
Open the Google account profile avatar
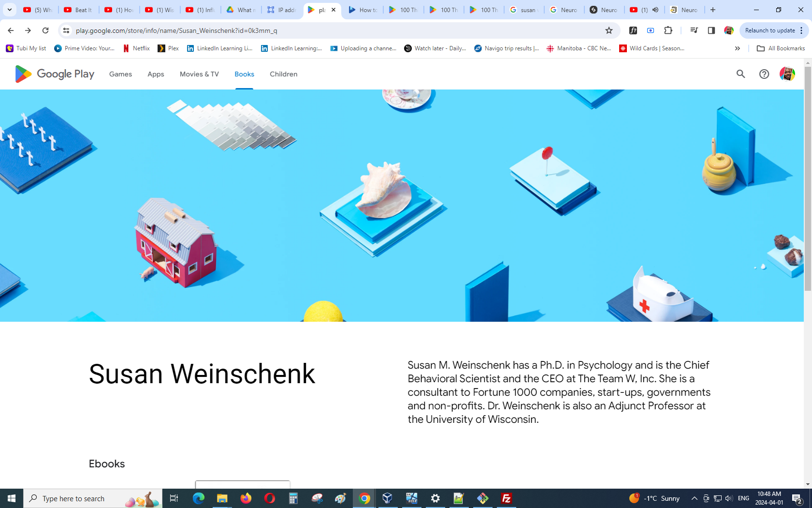[x=787, y=74]
